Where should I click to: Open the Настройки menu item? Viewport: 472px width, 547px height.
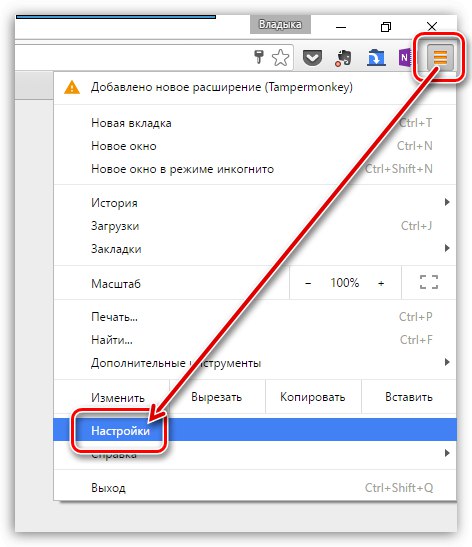[x=255, y=429]
